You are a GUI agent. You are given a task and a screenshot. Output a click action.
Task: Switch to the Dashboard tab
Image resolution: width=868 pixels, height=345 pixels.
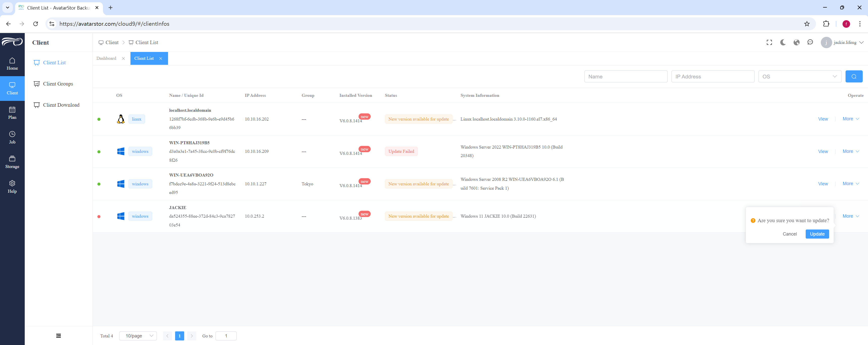pyautogui.click(x=106, y=58)
